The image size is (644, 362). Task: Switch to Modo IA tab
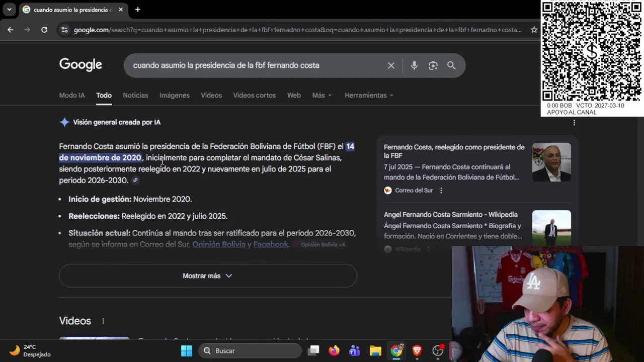(x=72, y=96)
